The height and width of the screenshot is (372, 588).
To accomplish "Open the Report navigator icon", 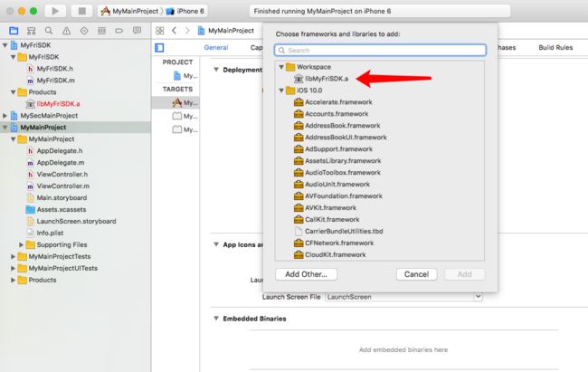I will (x=137, y=31).
